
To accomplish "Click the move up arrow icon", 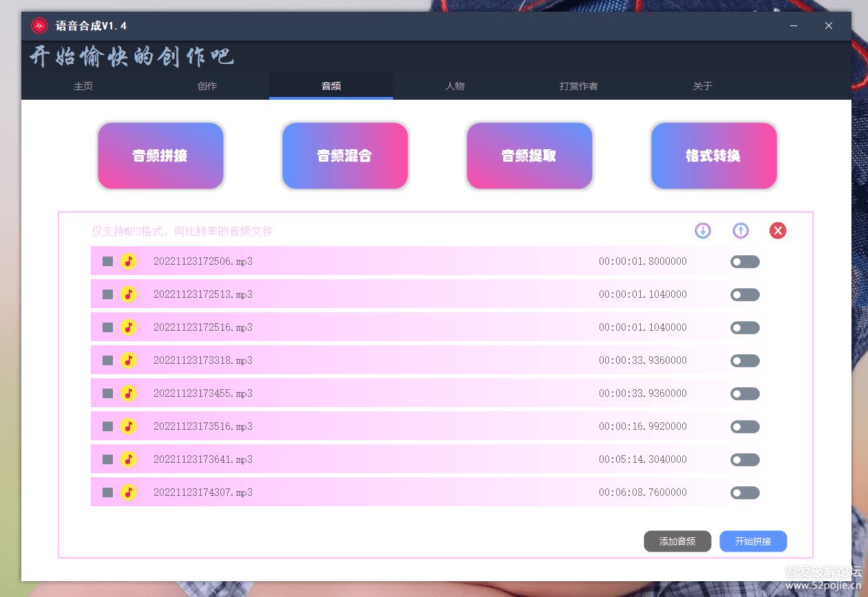I will click(741, 230).
